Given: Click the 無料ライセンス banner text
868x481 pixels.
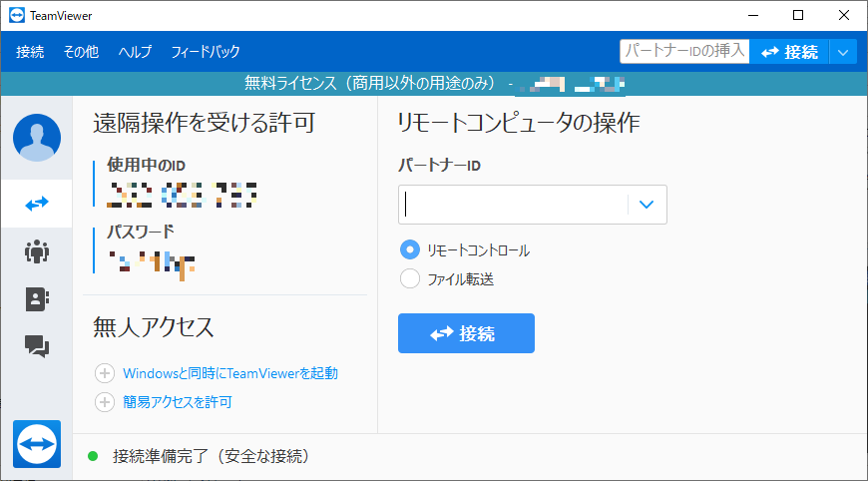Looking at the screenshot, I should [369, 83].
